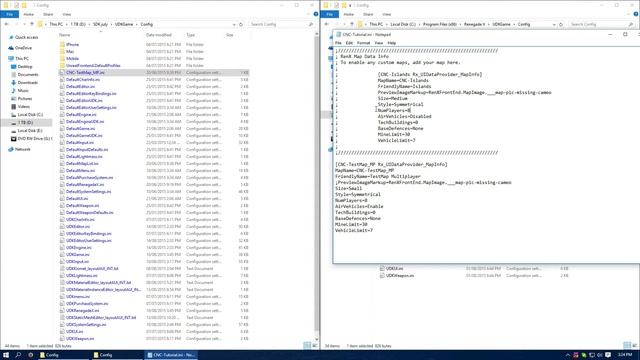Switch the SDK july window to large icons view
The image size is (640, 360).
pyautogui.click(x=315, y=345)
